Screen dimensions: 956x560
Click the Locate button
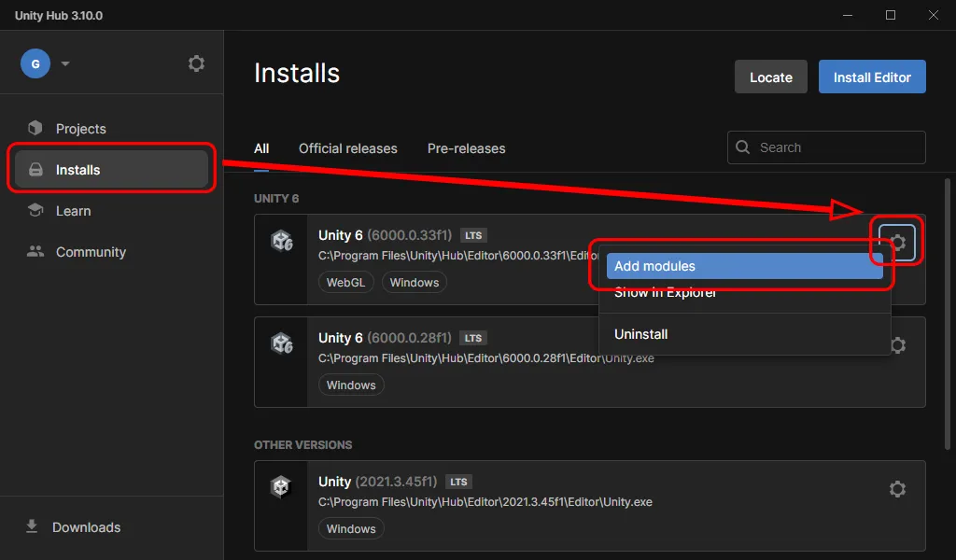click(x=770, y=77)
